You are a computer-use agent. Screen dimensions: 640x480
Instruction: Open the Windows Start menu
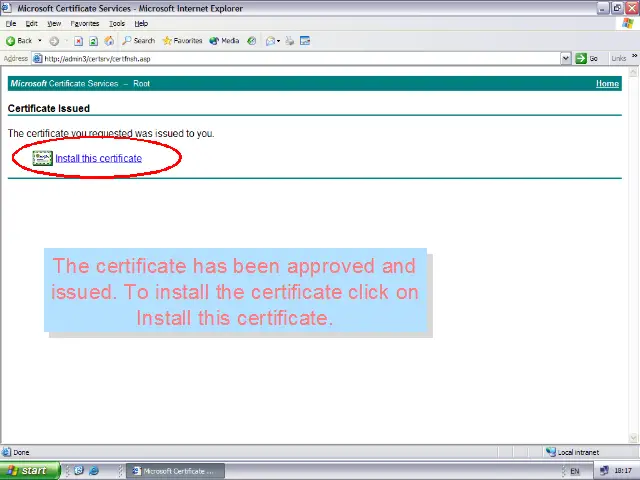tap(30, 471)
